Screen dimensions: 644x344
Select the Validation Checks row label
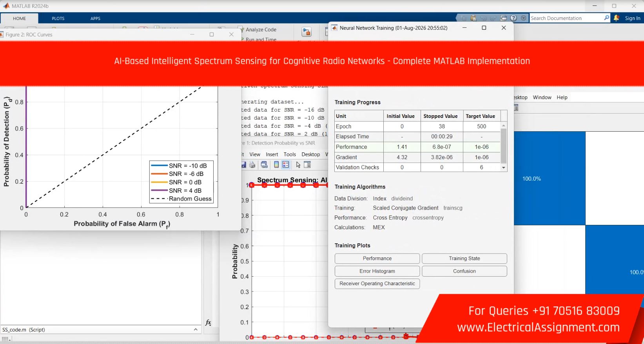point(357,167)
